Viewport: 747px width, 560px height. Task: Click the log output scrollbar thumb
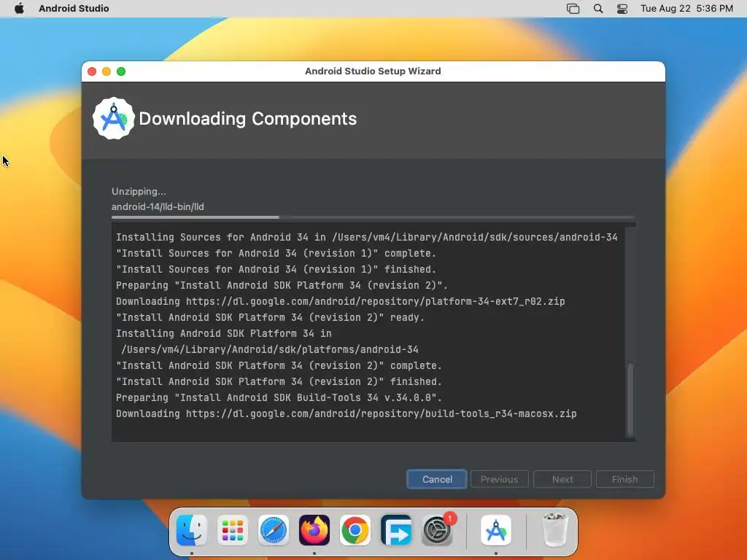(630, 399)
